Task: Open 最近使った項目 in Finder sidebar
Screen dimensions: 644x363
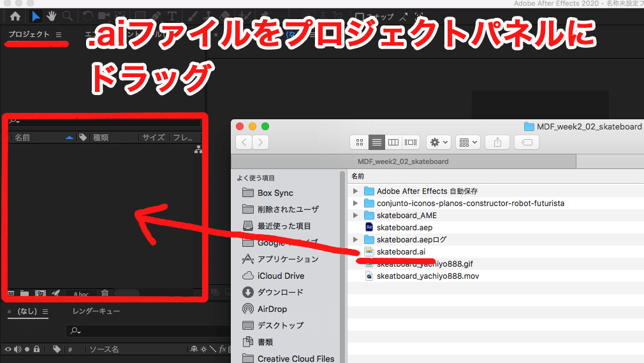Action: [x=277, y=226]
